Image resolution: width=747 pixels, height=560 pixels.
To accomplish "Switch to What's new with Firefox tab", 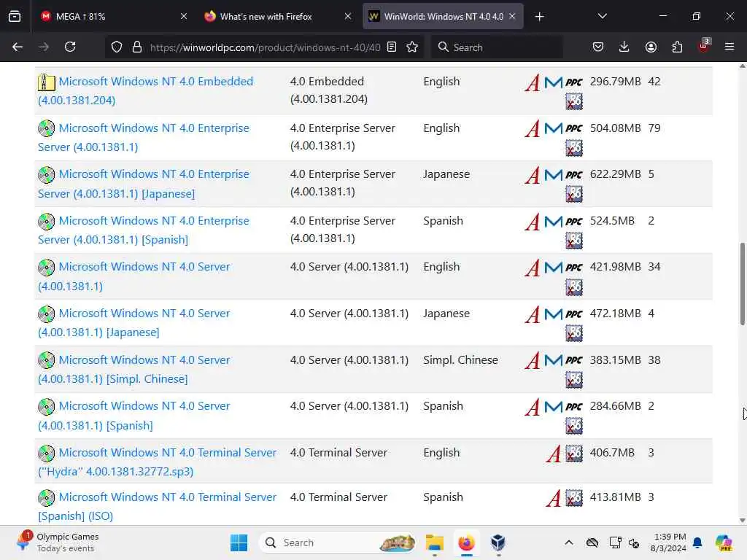I will coord(278,16).
